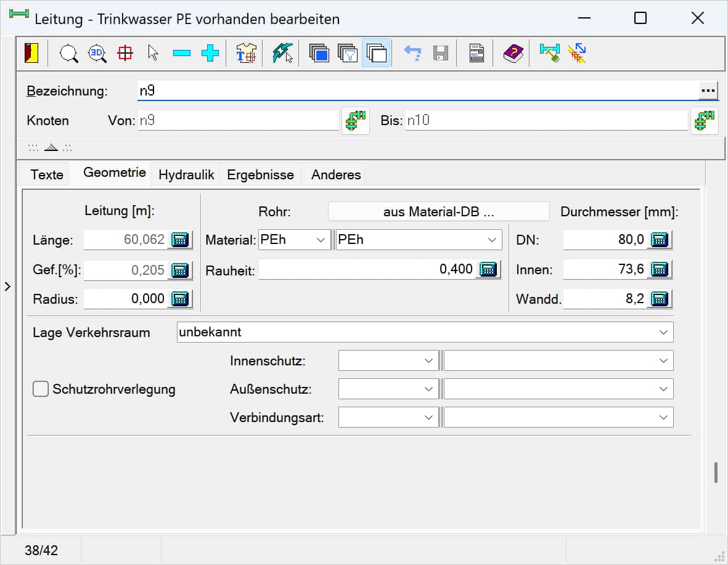The height and width of the screenshot is (565, 728).
Task: Open the first Material PEh dropdown
Action: [x=321, y=240]
